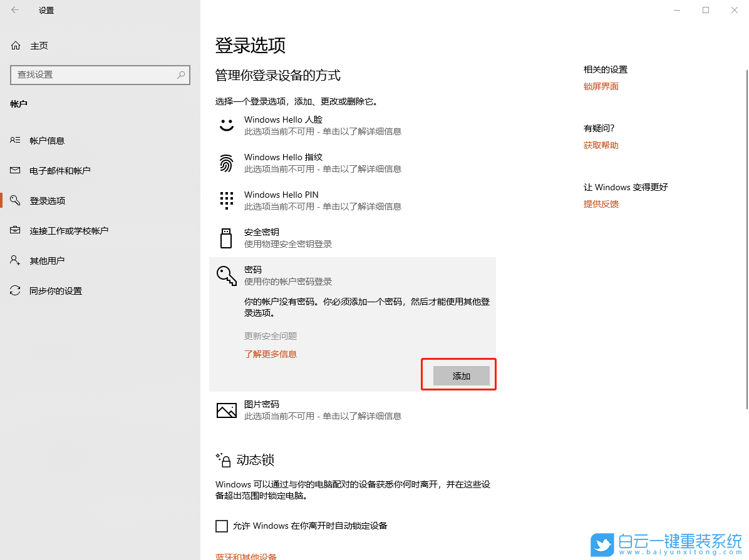Open the 图片密码 option

pyautogui.click(x=262, y=404)
